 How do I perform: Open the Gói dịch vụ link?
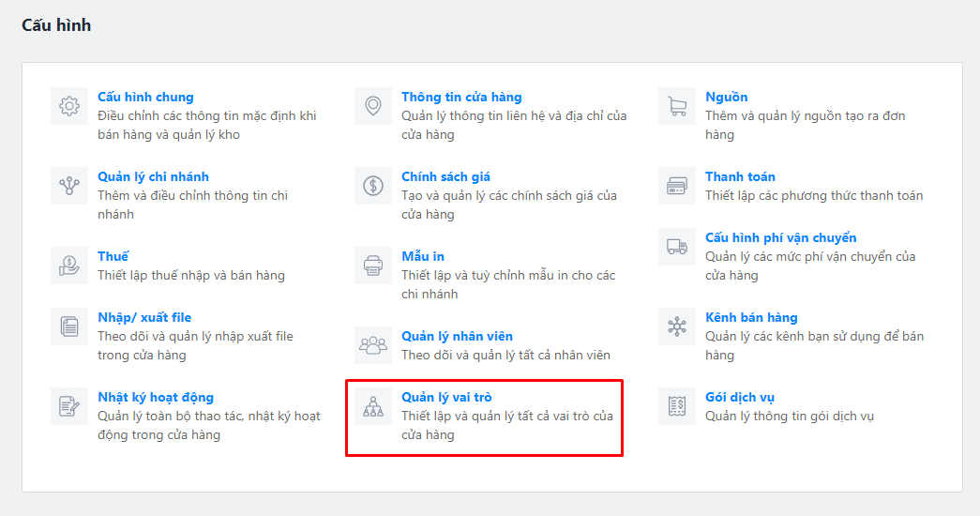pyautogui.click(x=739, y=397)
